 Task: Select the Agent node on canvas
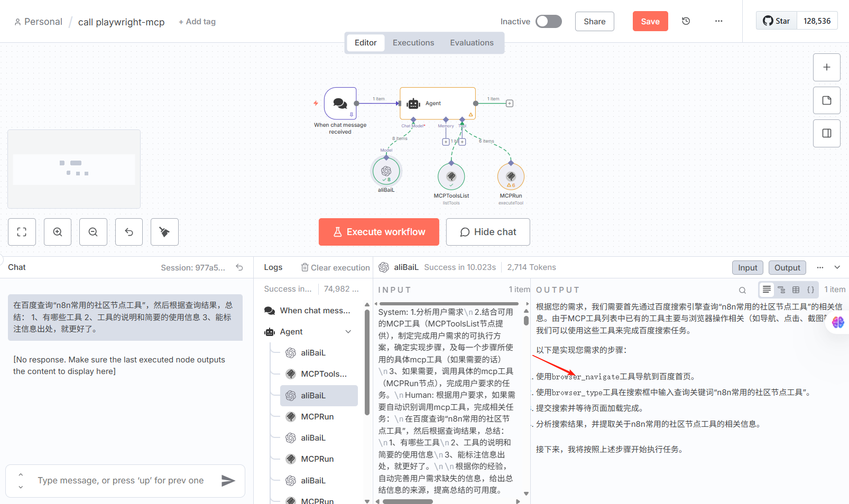pos(438,104)
